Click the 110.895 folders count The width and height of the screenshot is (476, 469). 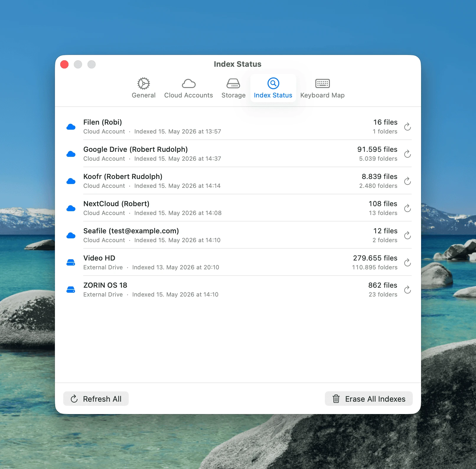375,267
